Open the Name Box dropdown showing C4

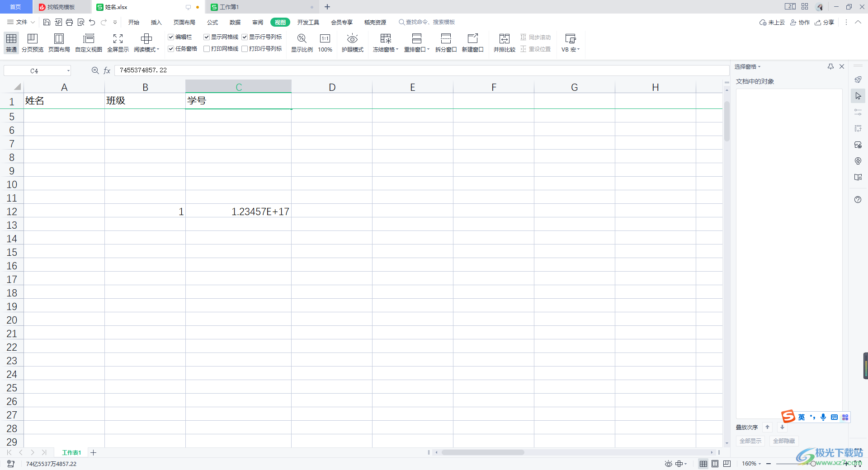[69, 70]
